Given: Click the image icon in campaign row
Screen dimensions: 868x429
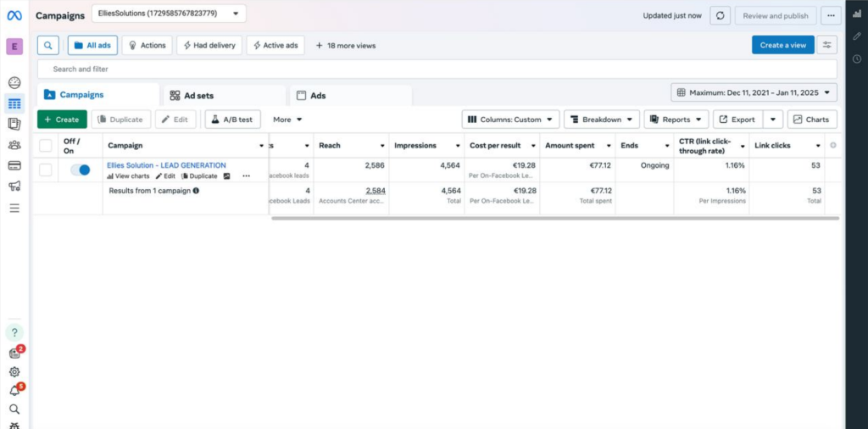Looking at the screenshot, I should (x=227, y=176).
